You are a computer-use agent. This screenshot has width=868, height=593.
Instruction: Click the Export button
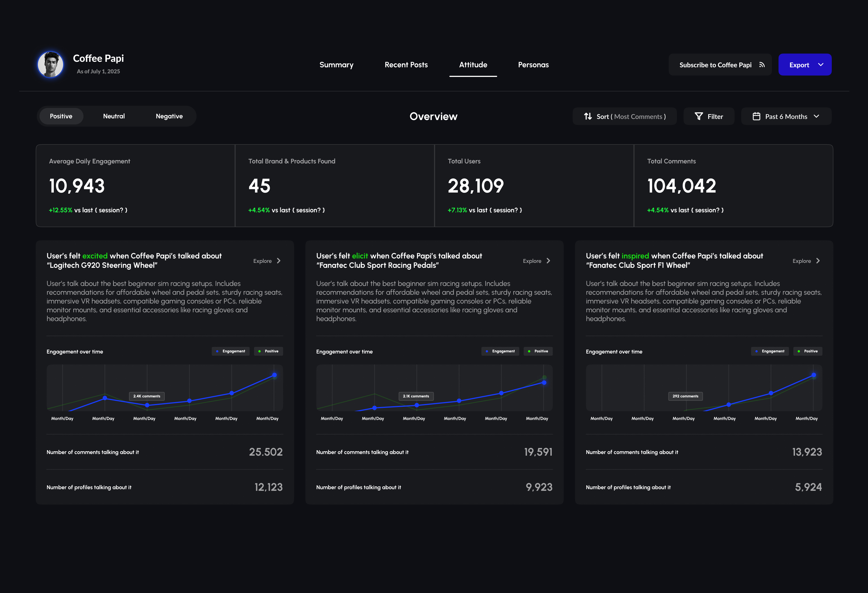[x=805, y=65]
